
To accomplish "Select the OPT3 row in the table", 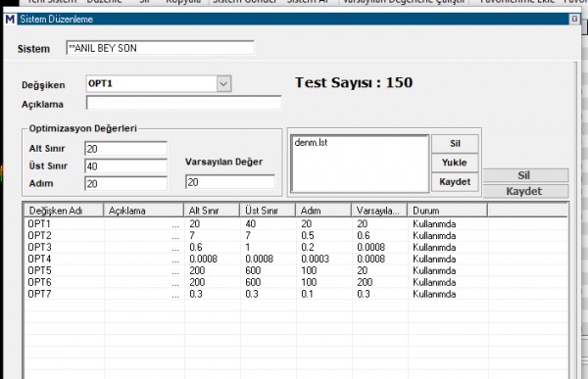I will [x=296, y=247].
